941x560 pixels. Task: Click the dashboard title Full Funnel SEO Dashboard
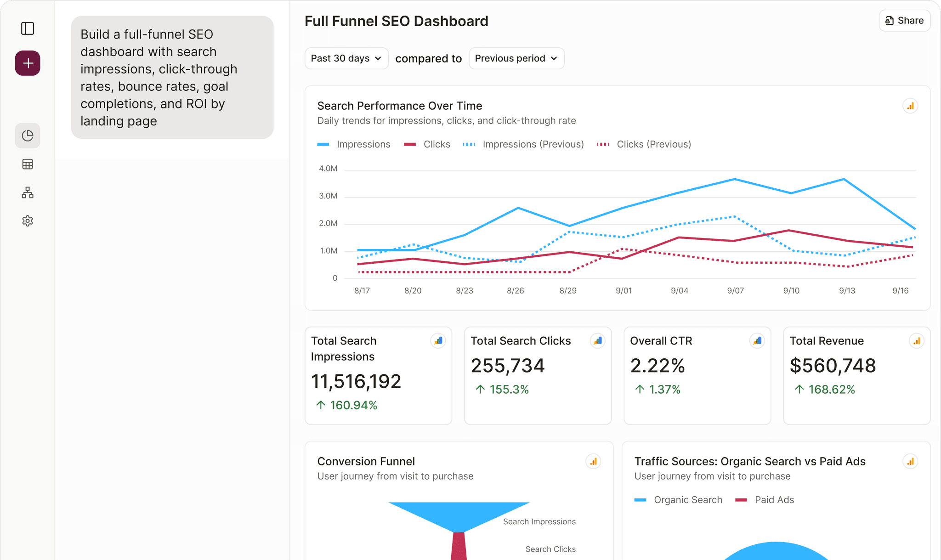pyautogui.click(x=396, y=21)
